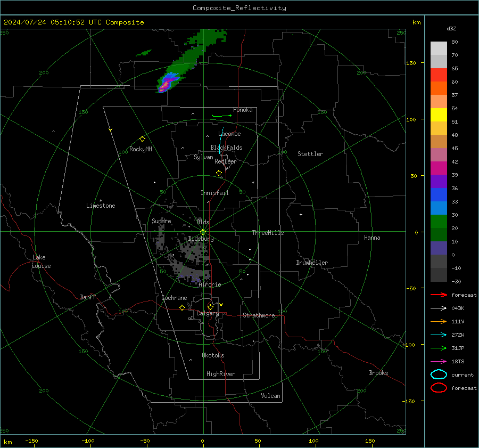Click the 'Stettler' map label
Viewport: 479px width, 448px height.
(310, 154)
